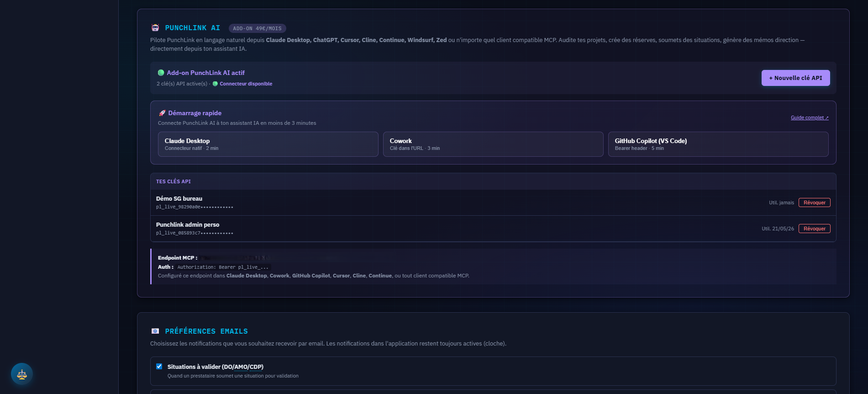868x394 pixels.
Task: Revoke the Punchlink admin perso API key
Action: 814,229
